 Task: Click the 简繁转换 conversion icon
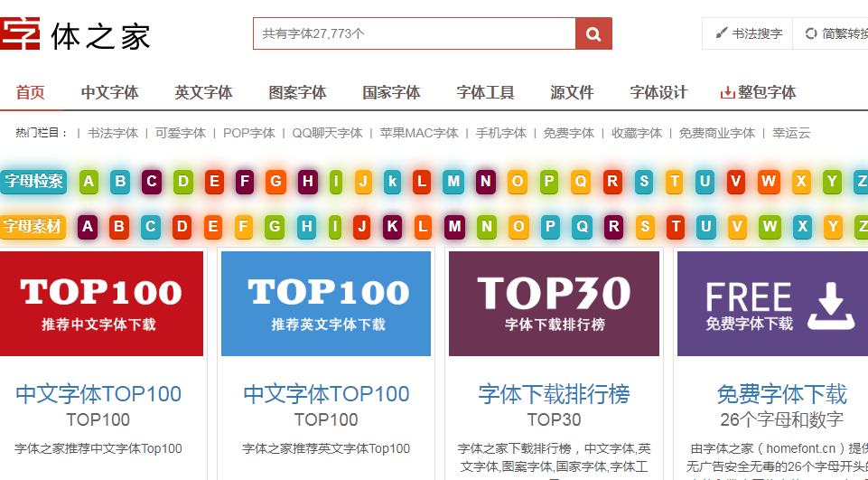810,34
